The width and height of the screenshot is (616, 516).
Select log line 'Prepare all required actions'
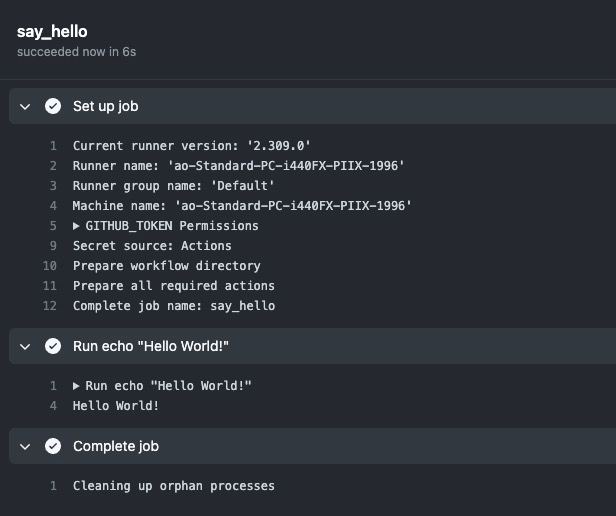[174, 286]
